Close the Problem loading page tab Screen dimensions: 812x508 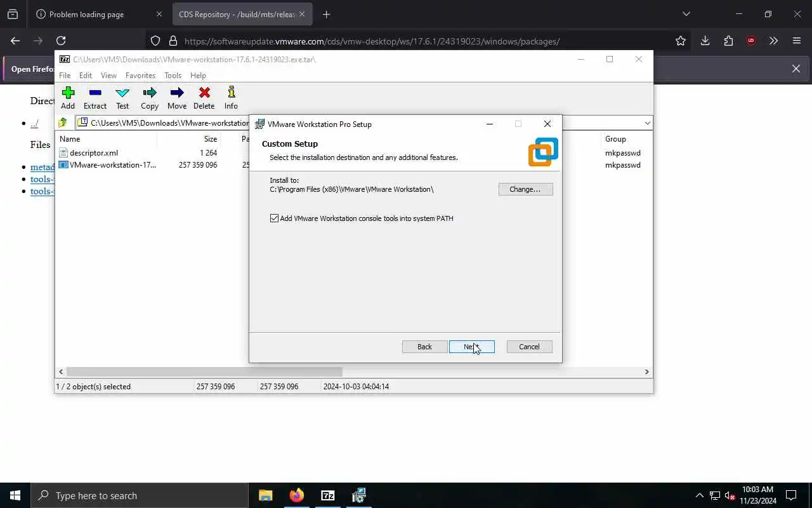pyautogui.click(x=159, y=14)
